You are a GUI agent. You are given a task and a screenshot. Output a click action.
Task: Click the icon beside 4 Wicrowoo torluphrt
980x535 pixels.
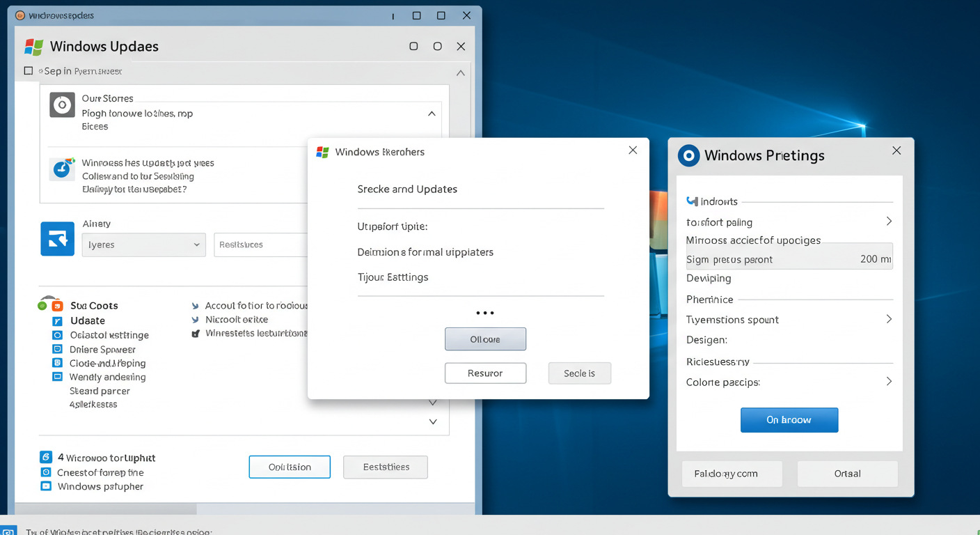point(46,457)
